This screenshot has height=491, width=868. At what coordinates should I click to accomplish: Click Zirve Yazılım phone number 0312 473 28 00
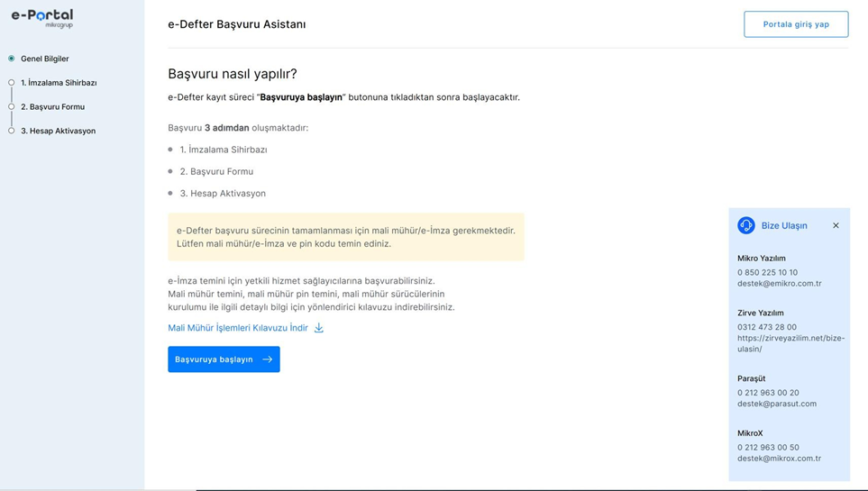coord(766,327)
